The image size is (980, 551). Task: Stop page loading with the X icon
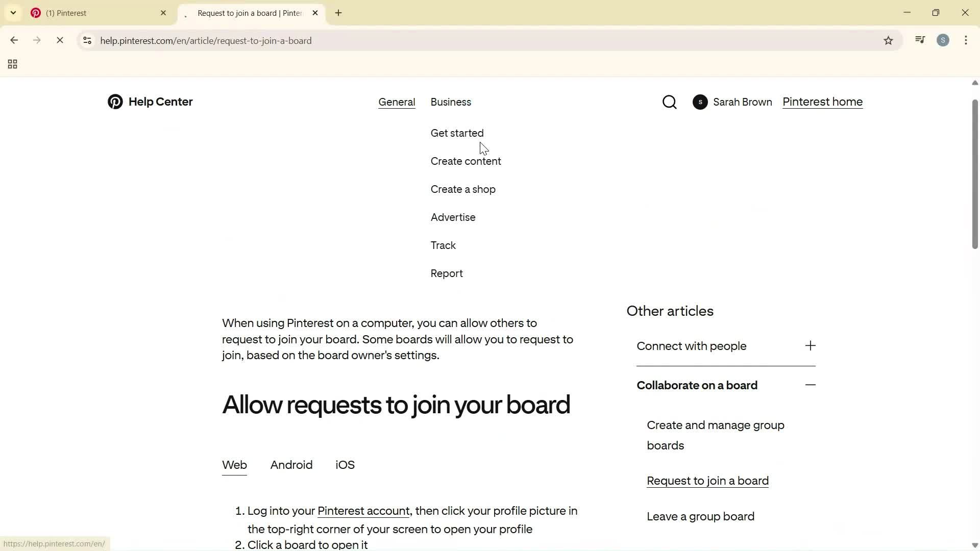tap(60, 40)
